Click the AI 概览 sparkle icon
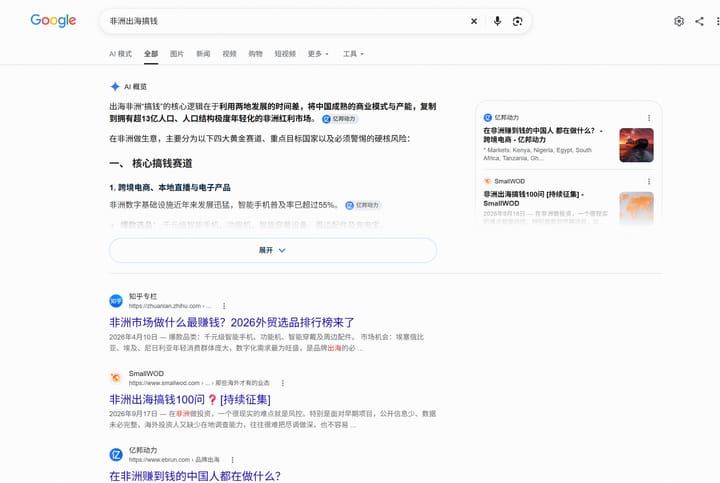The height and width of the screenshot is (483, 720). 115,86
